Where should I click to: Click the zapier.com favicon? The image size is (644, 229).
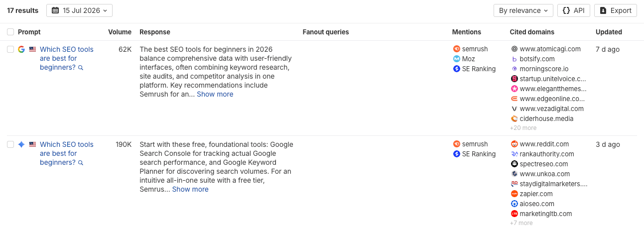(x=515, y=194)
